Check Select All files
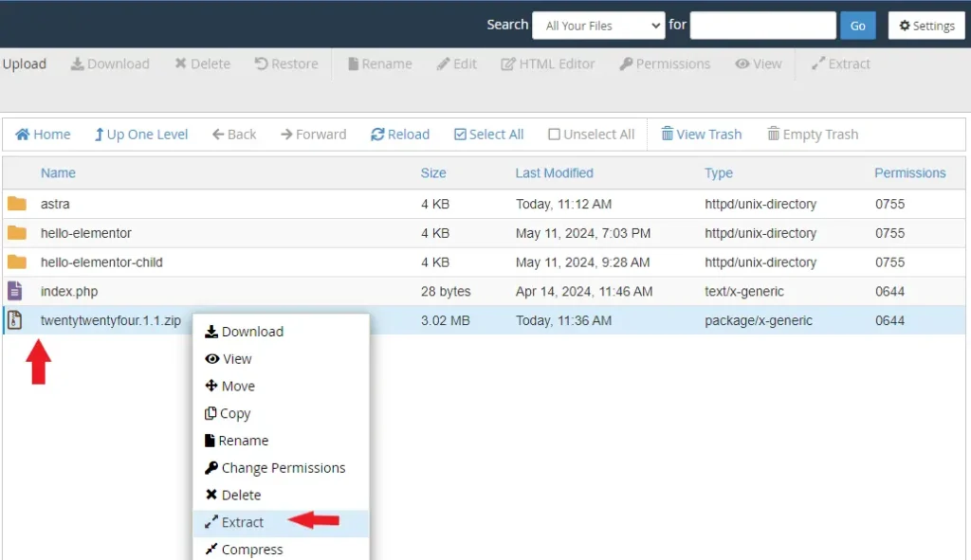Viewport: 971px width, 560px height. click(488, 135)
